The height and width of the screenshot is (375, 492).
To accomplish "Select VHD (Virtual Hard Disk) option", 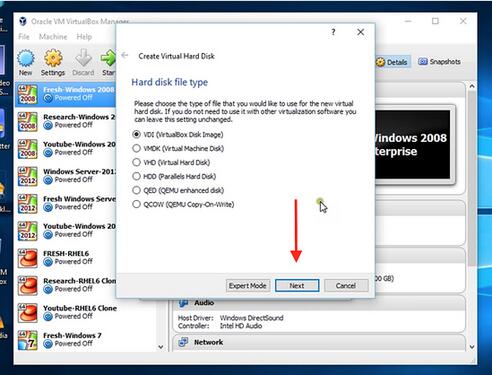I will pos(171,162).
